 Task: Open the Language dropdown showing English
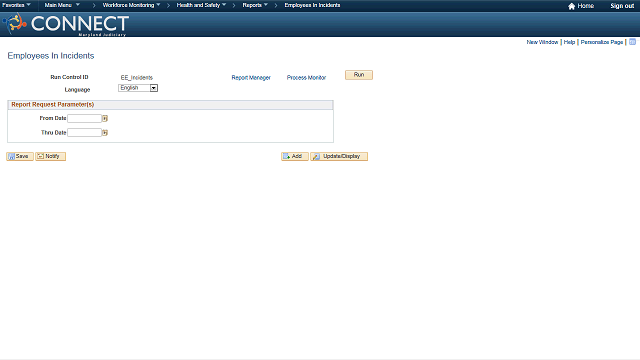coord(138,88)
